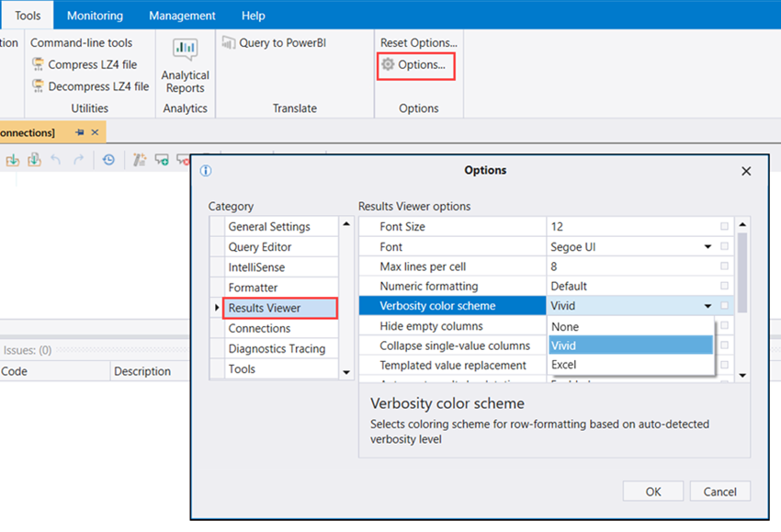Screen dimensions: 781x532
Task: Launch Query to PowerBI
Action: click(274, 43)
